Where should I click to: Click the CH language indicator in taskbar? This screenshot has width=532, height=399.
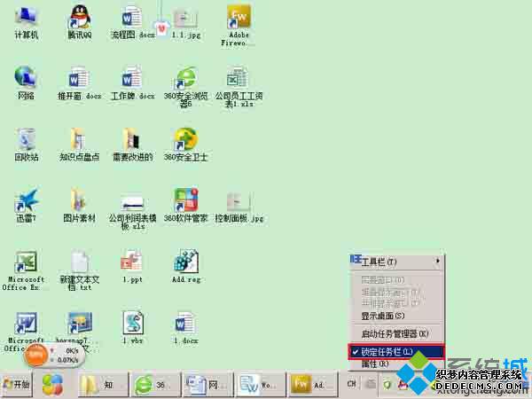click(353, 385)
